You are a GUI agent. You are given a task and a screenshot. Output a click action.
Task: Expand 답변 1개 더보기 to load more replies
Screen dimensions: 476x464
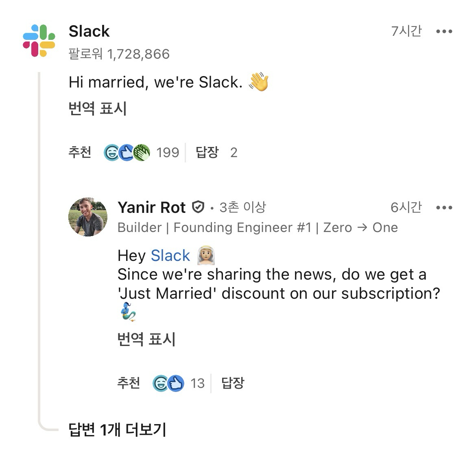[x=117, y=429]
